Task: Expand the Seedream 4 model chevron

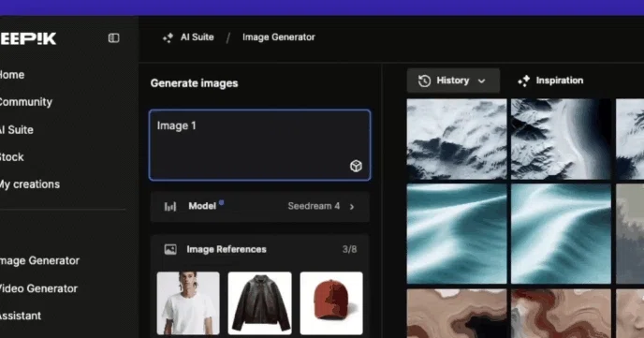Action: [352, 207]
